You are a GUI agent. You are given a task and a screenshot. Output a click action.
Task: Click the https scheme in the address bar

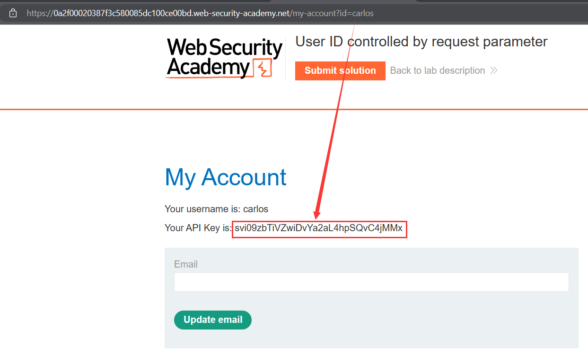[35, 13]
